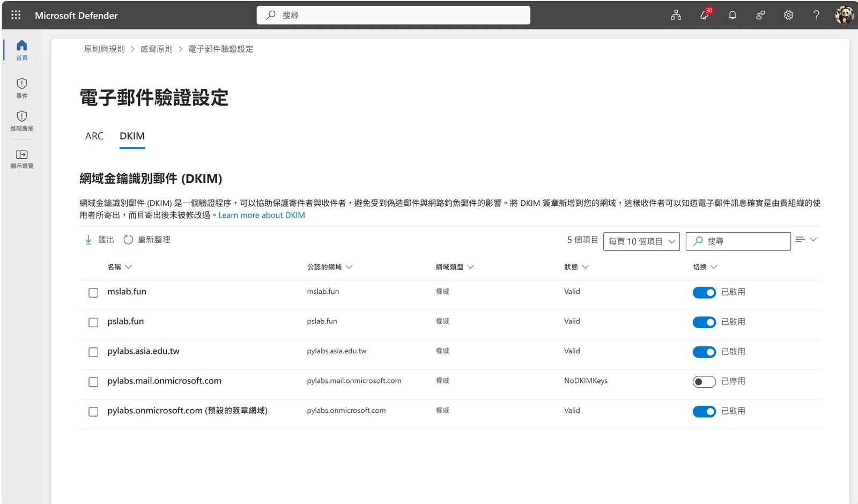Viewport: 858px width, 504px height.
Task: Open Help question mark icon
Action: coord(816,15)
